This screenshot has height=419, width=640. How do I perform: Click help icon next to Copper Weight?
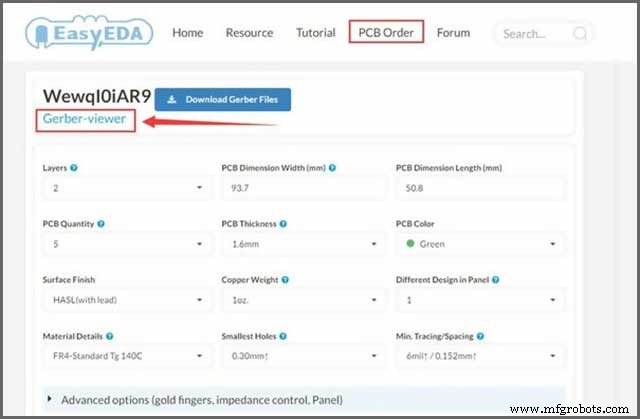[x=285, y=279]
